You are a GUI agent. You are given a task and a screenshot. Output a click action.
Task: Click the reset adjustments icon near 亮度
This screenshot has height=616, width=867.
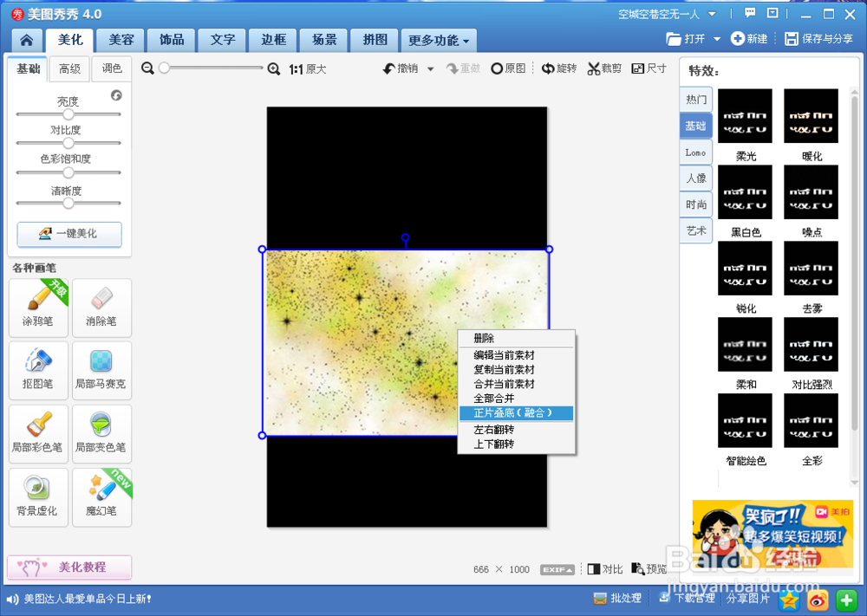tap(116, 95)
